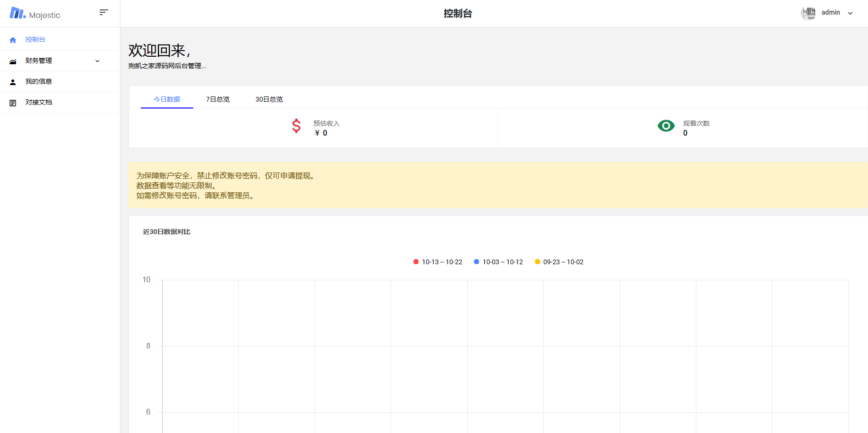Switch to the 7日总览 tab
Image resolution: width=868 pixels, height=433 pixels.
(218, 99)
